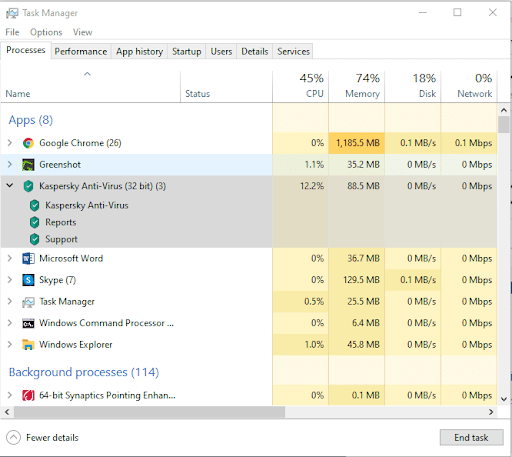The width and height of the screenshot is (512, 457).
Task: Click the Microsoft Word icon
Action: tap(28, 258)
